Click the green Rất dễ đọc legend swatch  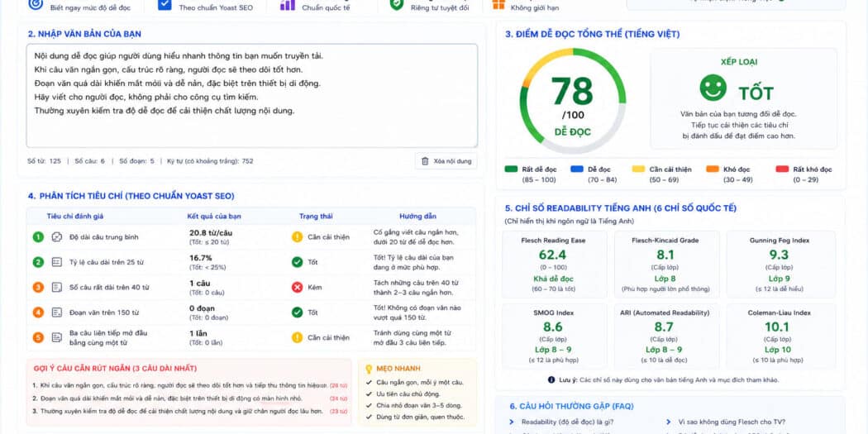click(510, 169)
